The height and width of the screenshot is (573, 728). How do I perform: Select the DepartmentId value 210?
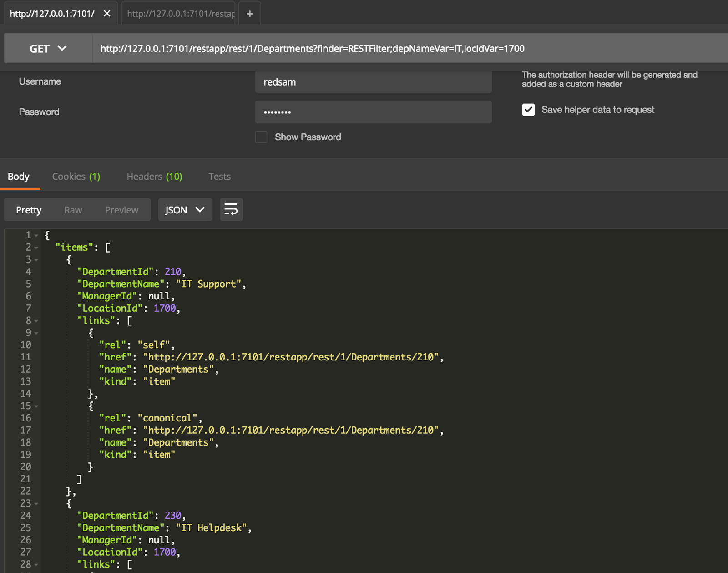[173, 272]
